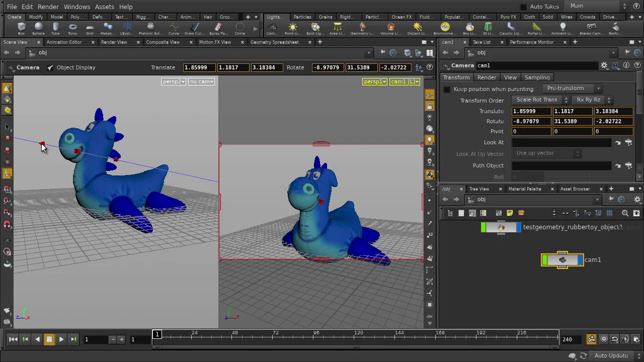The height and width of the screenshot is (362, 644).
Task: Open parameter gear menu beside cam1 name
Action: click(x=604, y=65)
